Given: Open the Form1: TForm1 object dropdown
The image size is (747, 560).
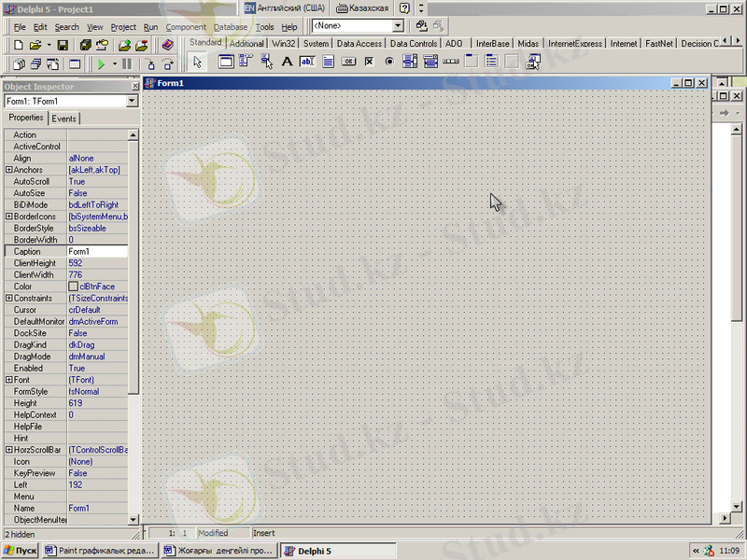Looking at the screenshot, I should click(x=132, y=101).
